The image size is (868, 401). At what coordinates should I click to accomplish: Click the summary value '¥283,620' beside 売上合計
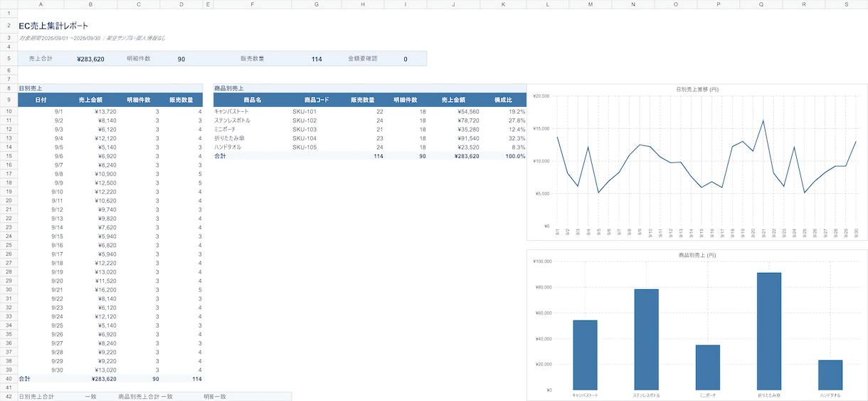pos(90,59)
